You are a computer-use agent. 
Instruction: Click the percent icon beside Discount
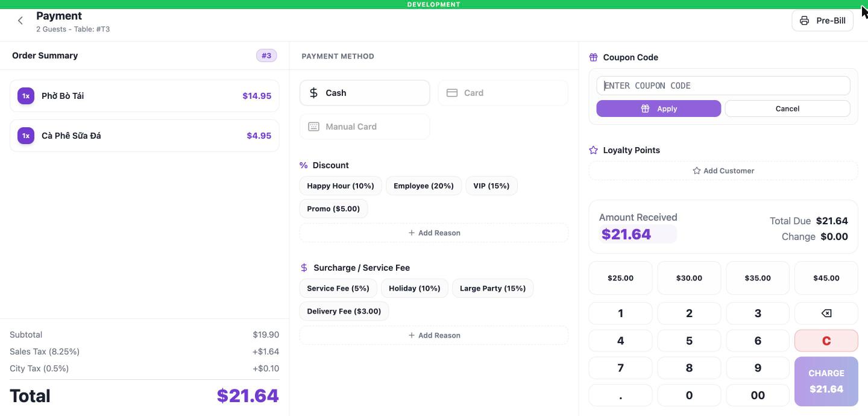point(304,165)
